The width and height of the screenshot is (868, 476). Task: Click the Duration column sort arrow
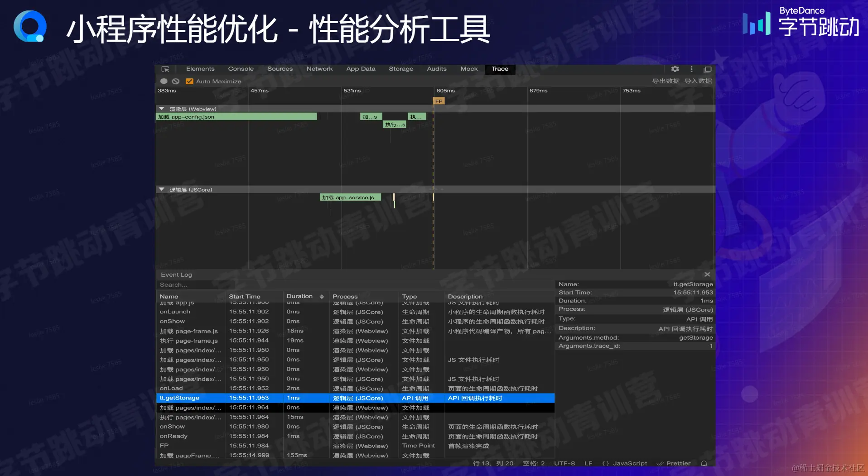click(322, 297)
